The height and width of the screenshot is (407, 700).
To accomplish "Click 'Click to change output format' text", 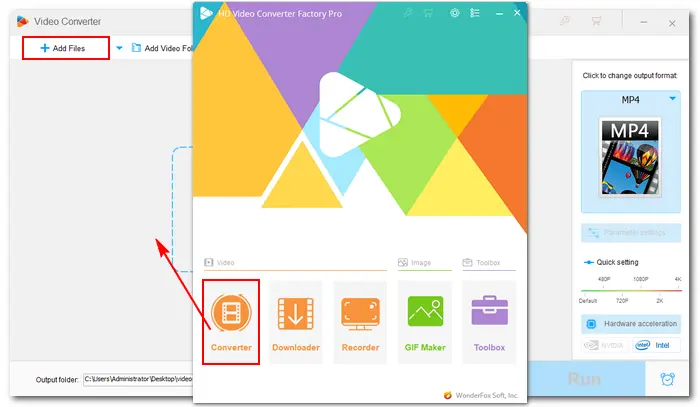I will click(629, 75).
